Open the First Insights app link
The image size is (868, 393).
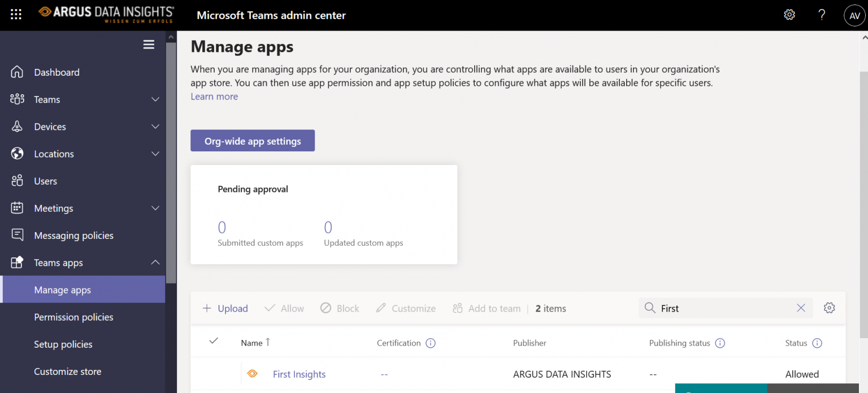click(x=300, y=374)
